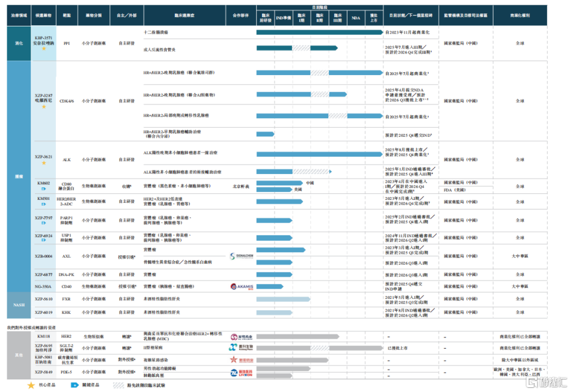The image size is (571, 392).
Task: Click the star icon under KBP-3571
Action: pos(43,48)
